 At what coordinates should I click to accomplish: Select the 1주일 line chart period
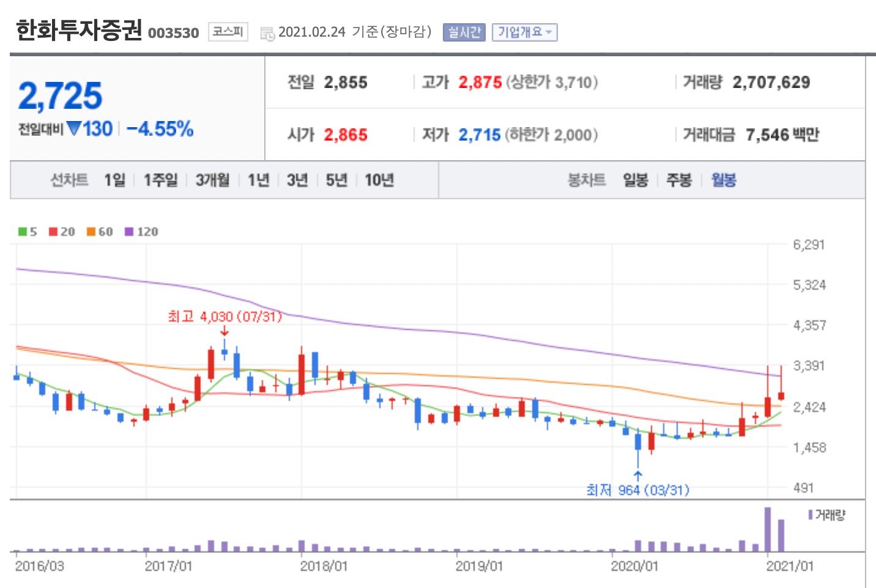[x=160, y=180]
